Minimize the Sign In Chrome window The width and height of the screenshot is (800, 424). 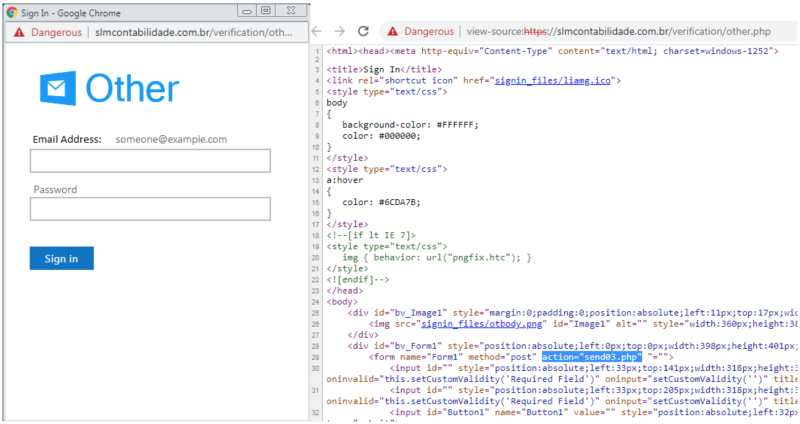click(246, 11)
